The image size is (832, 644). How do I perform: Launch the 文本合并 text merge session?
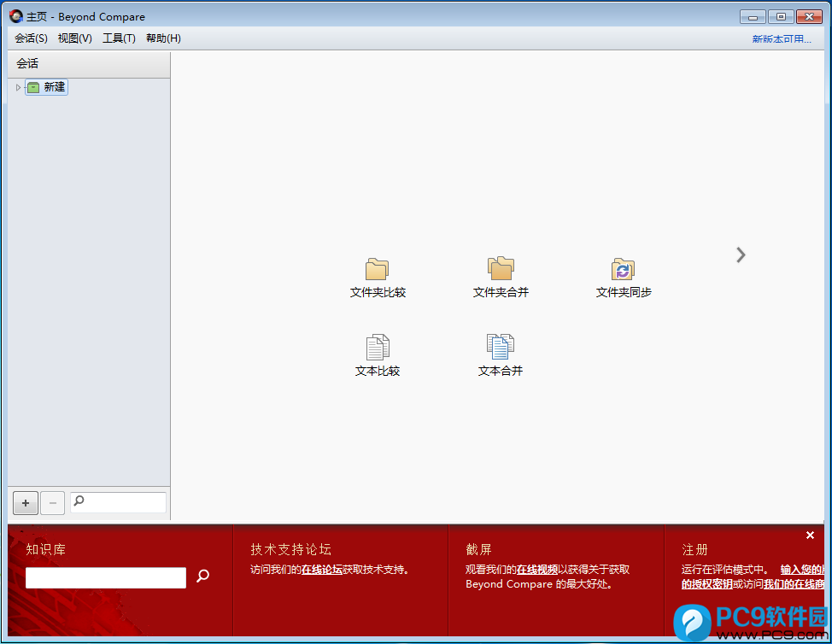(500, 347)
